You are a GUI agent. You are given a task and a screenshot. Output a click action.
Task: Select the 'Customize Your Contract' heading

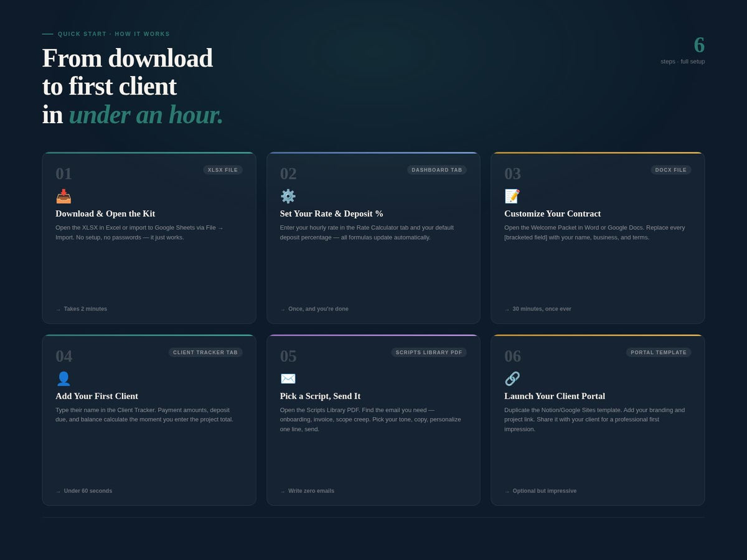553,213
